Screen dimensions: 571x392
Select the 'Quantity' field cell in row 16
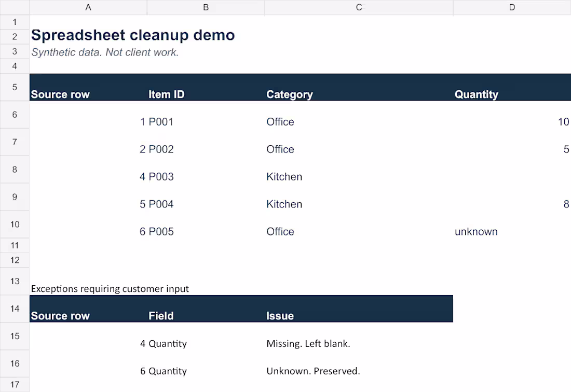[206, 363]
